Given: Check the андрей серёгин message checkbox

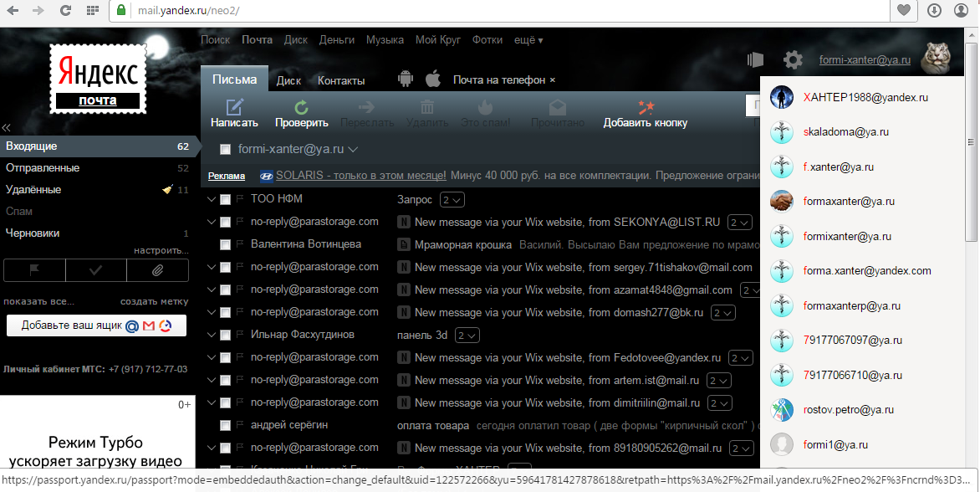Looking at the screenshot, I should [x=225, y=426].
